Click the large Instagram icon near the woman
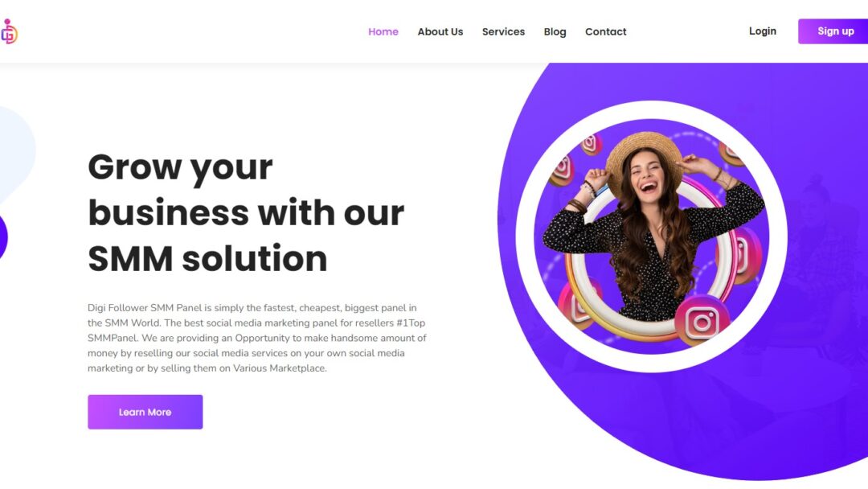This screenshot has width=868, height=489. (702, 321)
